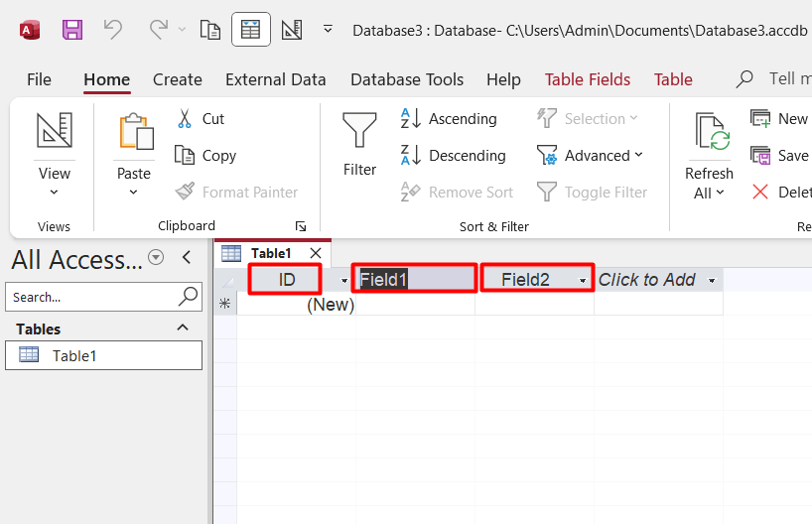
Task: Open the File menu
Action: click(x=39, y=79)
